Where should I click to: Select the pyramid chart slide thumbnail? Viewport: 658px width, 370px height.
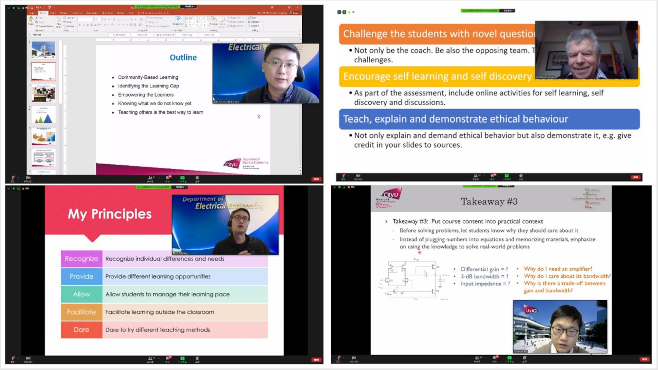(43, 115)
